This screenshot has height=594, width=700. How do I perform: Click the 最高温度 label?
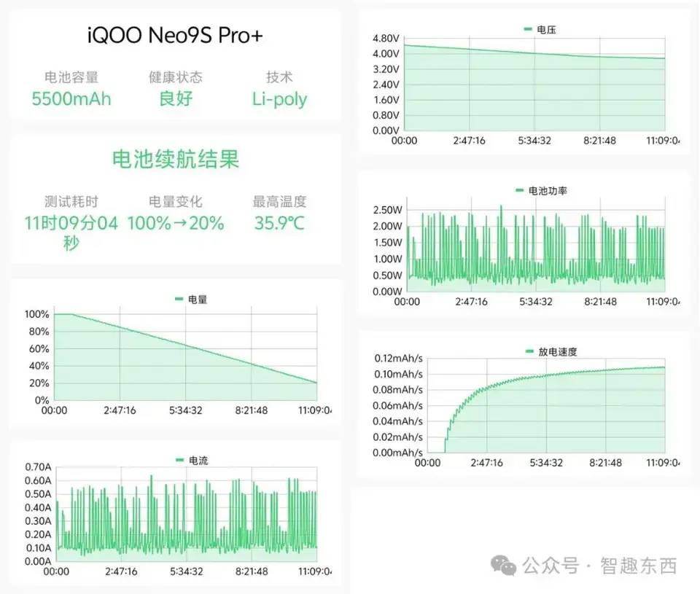tap(279, 202)
